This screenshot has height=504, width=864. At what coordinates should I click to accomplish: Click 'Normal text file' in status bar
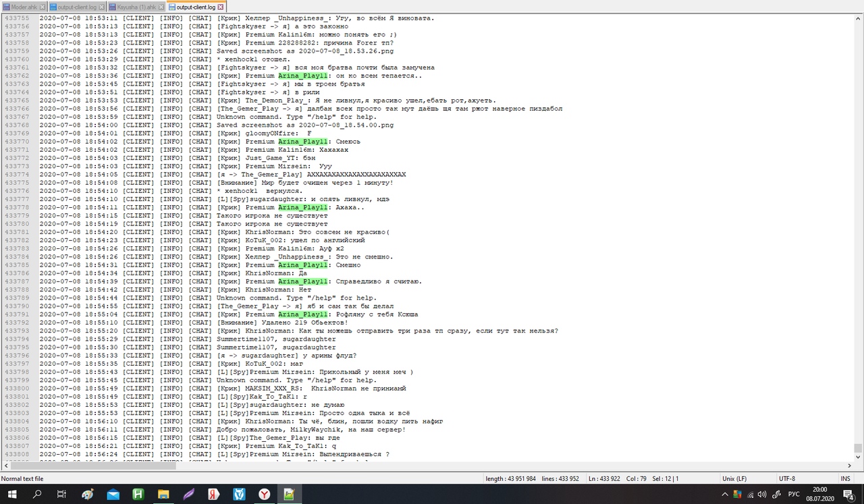pos(22,478)
